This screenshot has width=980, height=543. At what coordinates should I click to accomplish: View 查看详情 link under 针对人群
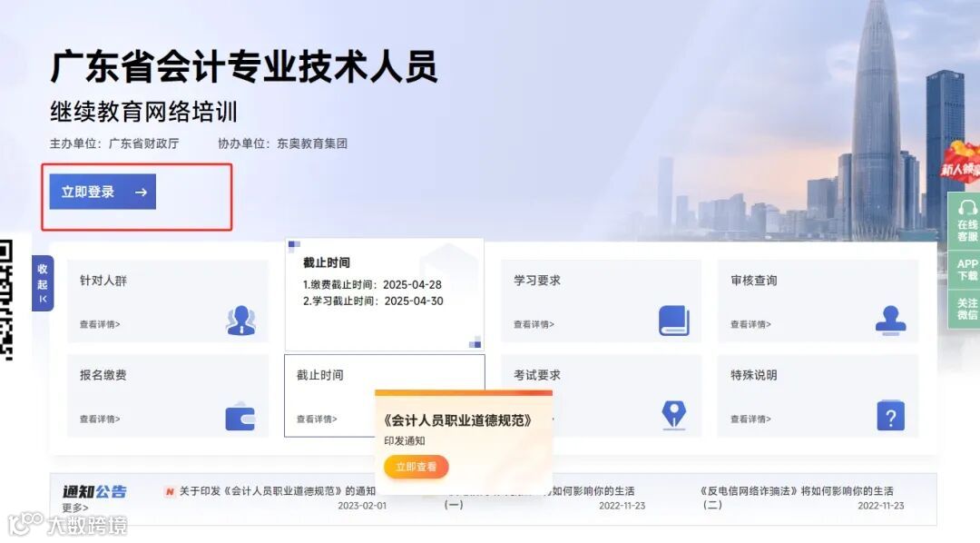(x=100, y=324)
